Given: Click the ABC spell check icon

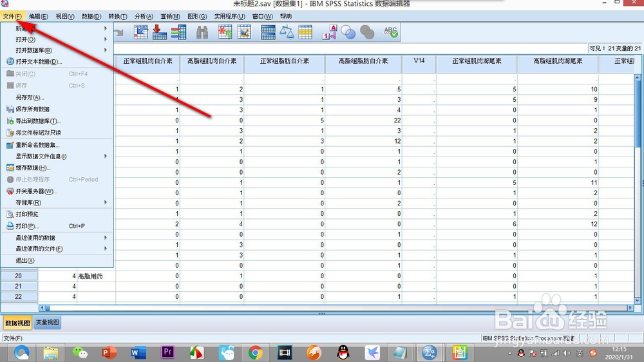Looking at the screenshot, I should click(391, 32).
